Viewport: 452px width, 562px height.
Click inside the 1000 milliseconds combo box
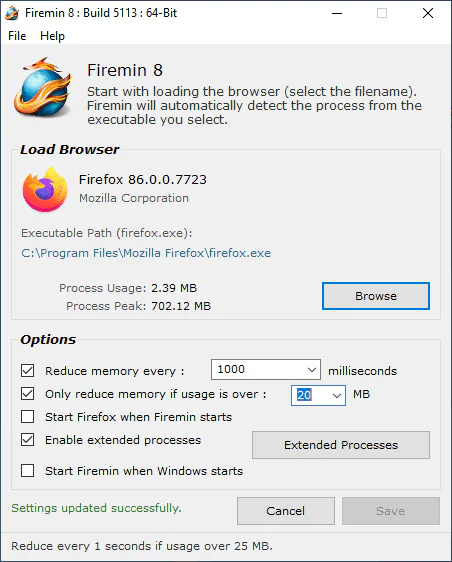[266, 370]
